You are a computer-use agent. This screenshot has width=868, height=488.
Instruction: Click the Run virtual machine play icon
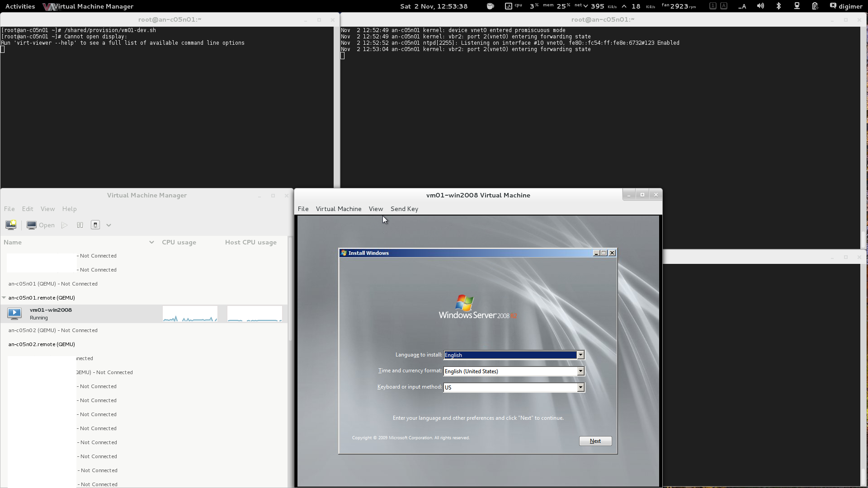tap(65, 225)
